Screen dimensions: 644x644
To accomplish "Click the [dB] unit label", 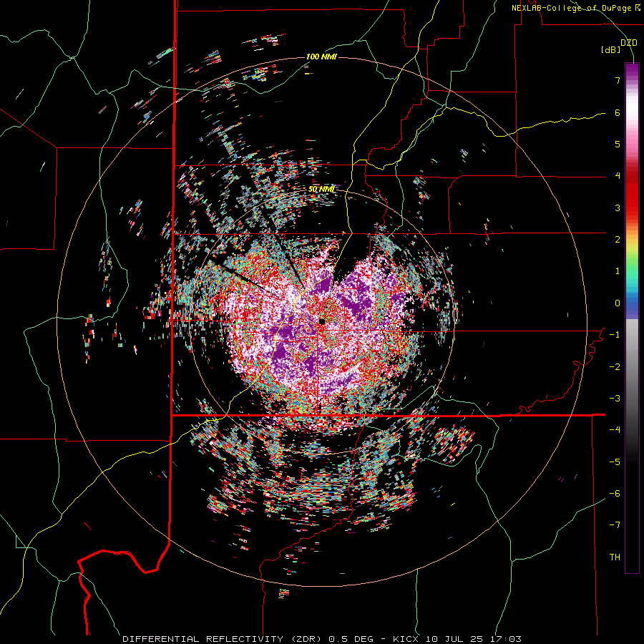I will (x=610, y=50).
